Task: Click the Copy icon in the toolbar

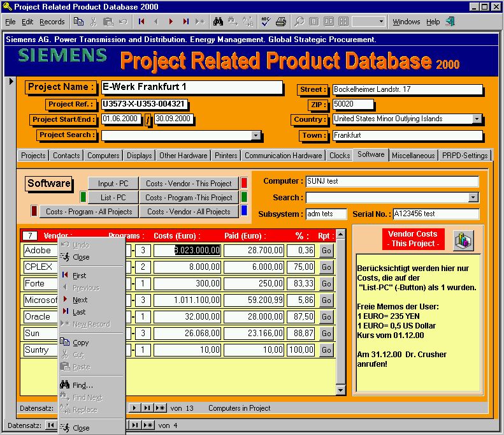Action: 78,22
